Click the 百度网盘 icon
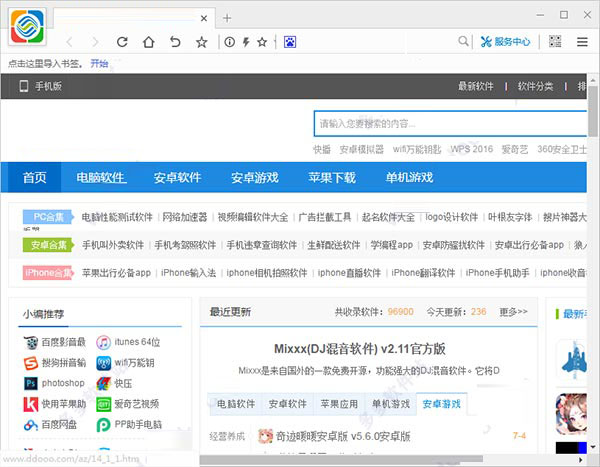Image resolution: width=600 pixels, height=467 pixels. pos(31,425)
